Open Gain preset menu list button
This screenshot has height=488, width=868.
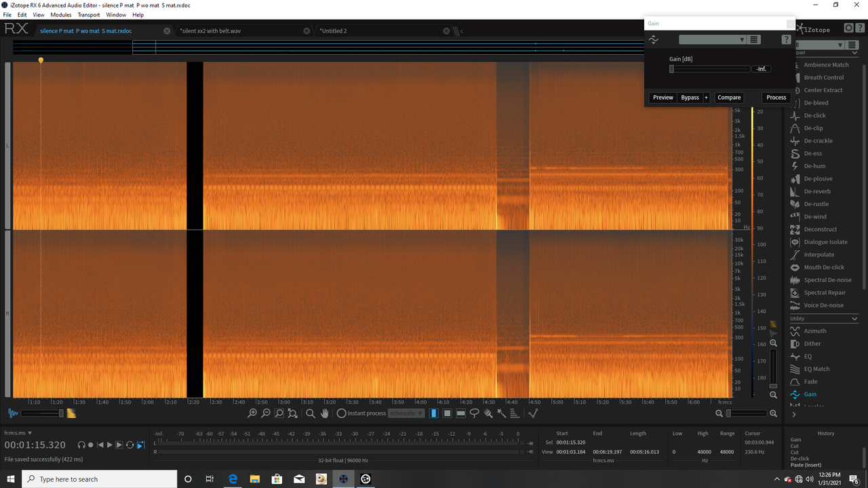pos(754,40)
